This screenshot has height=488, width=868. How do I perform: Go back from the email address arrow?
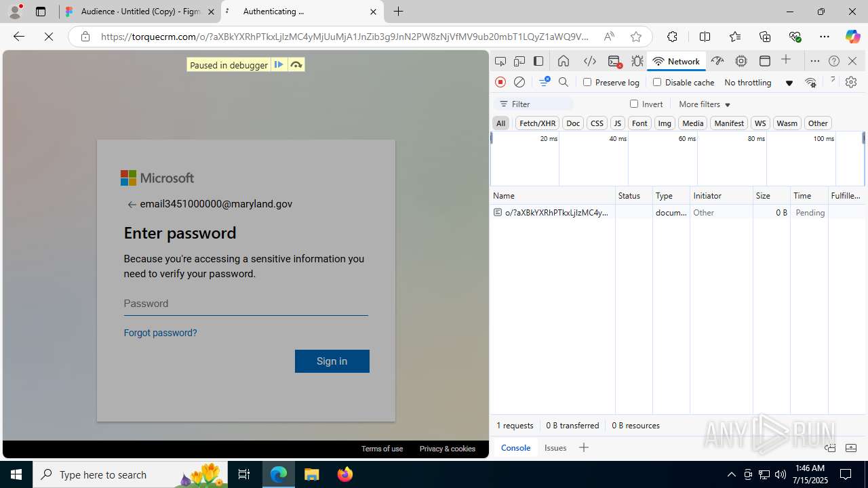pyautogui.click(x=132, y=205)
